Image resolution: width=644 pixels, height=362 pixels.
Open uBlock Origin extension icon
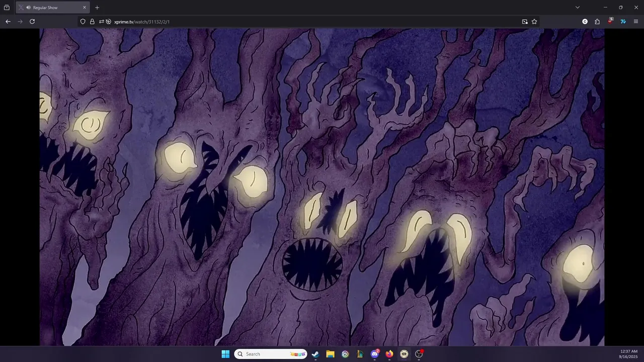pyautogui.click(x=610, y=22)
